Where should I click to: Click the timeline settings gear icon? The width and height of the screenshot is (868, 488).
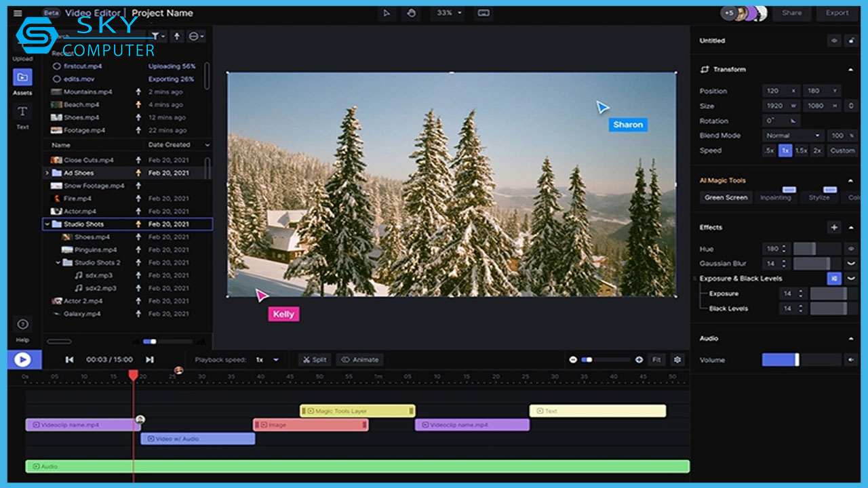(677, 360)
